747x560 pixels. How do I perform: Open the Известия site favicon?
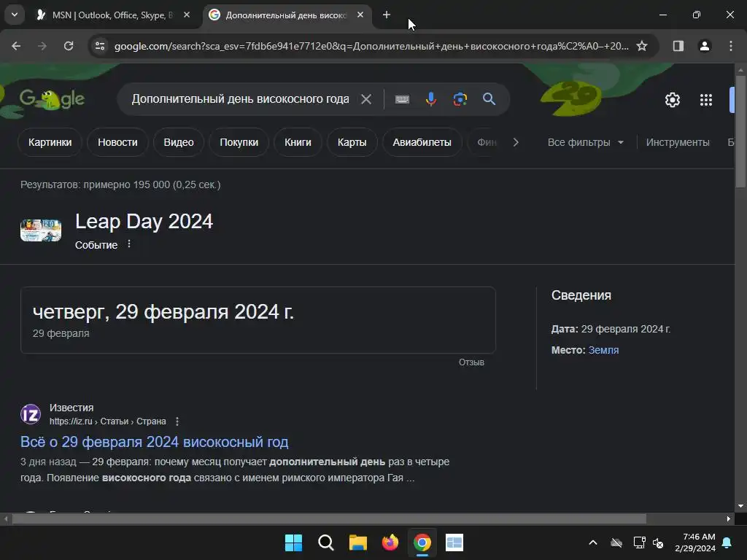point(31,414)
